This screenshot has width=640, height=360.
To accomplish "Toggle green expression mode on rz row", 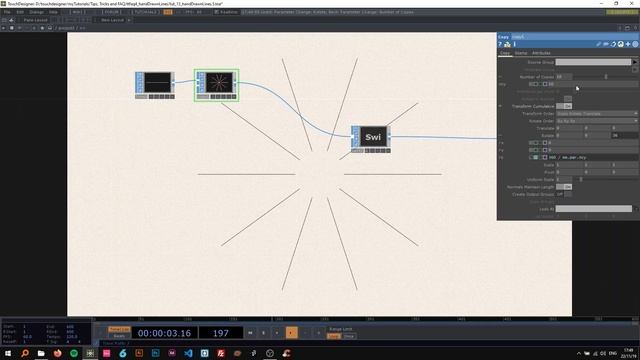I will 536,158.
